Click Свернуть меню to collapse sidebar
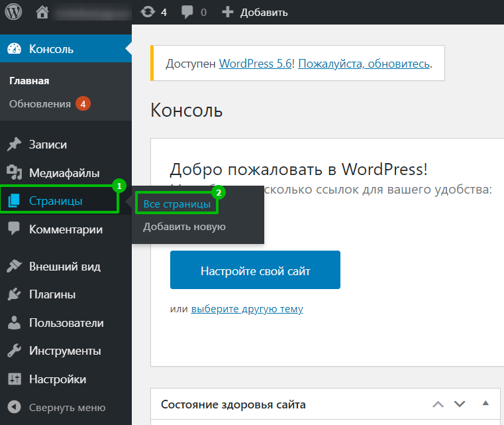The height and width of the screenshot is (425, 504). (x=67, y=407)
